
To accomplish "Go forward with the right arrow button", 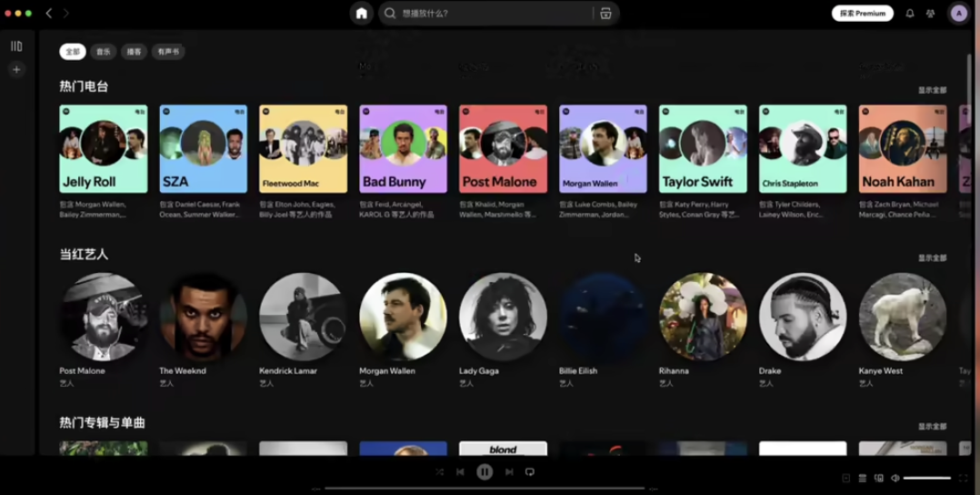I will (65, 13).
